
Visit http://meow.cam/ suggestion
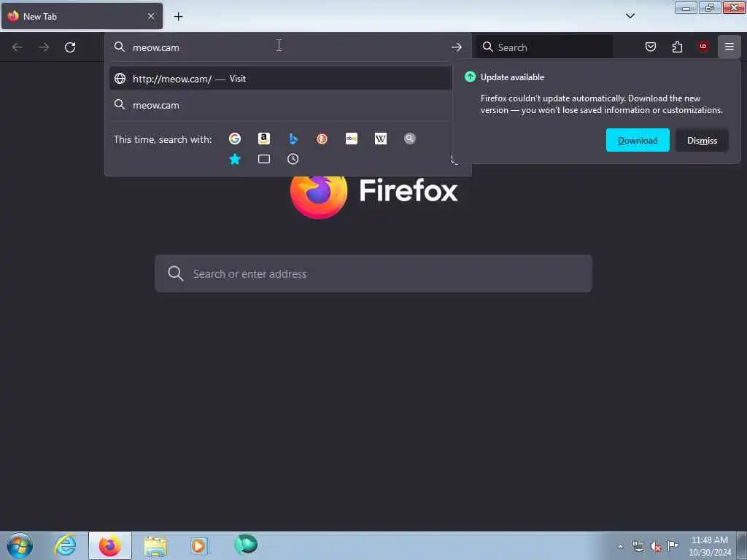coord(280,79)
